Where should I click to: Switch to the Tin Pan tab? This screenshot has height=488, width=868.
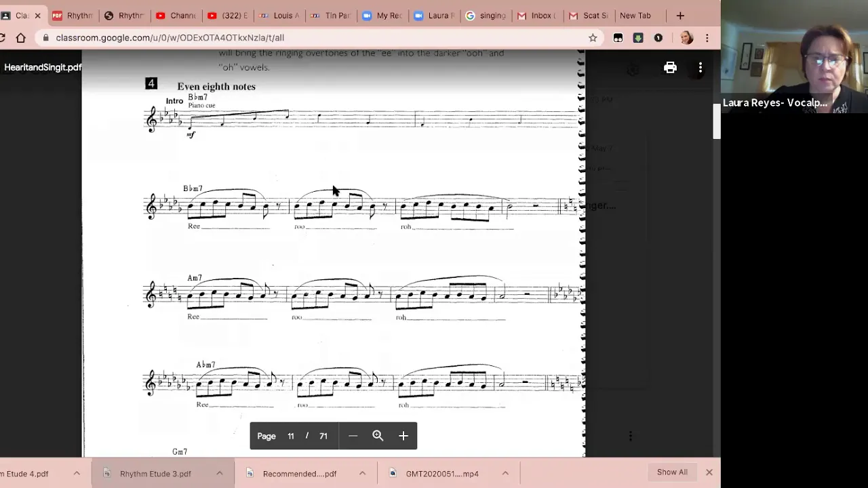point(330,16)
